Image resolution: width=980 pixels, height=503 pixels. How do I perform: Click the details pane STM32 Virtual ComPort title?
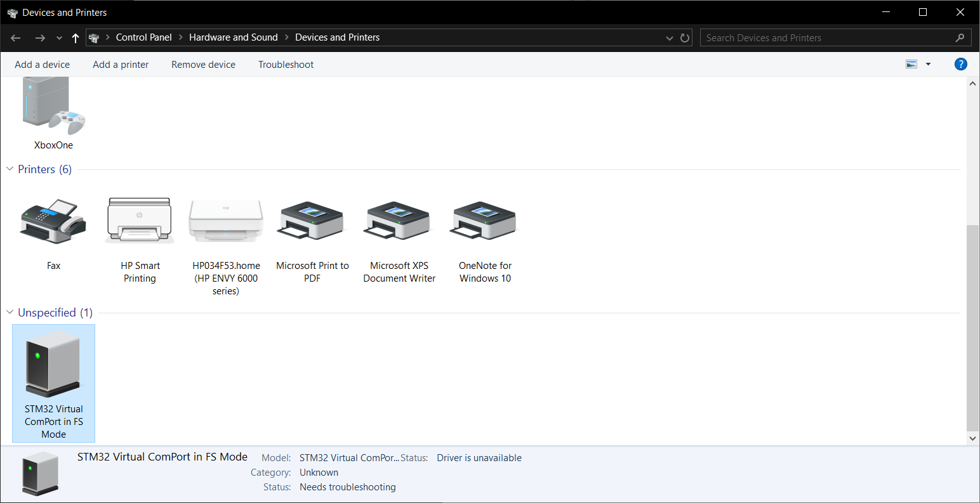click(x=162, y=457)
